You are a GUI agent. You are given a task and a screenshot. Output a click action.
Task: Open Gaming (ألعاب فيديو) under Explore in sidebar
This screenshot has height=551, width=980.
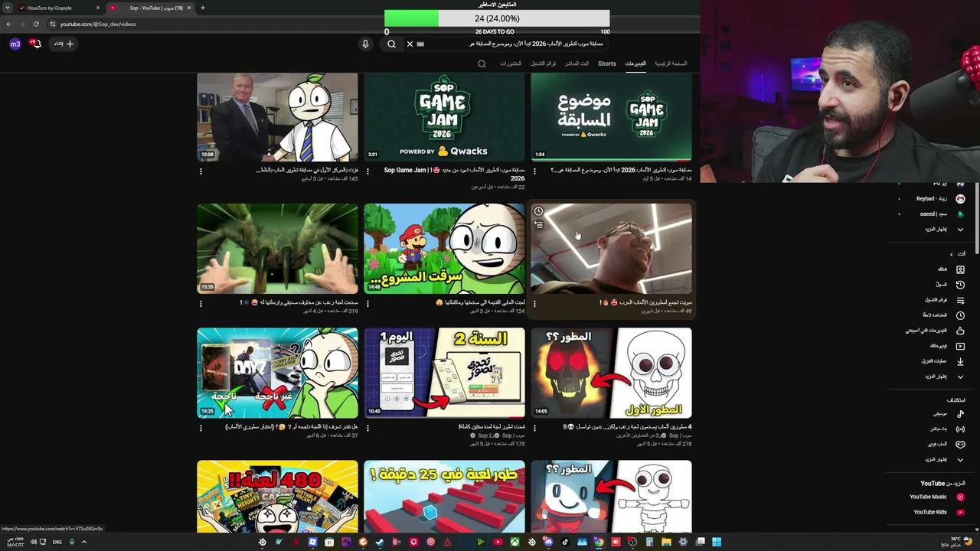click(946, 445)
